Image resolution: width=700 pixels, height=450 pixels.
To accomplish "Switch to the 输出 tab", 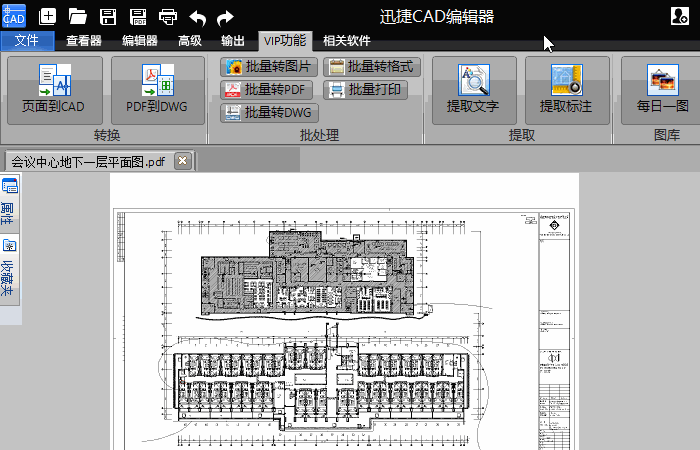I will pyautogui.click(x=233, y=41).
